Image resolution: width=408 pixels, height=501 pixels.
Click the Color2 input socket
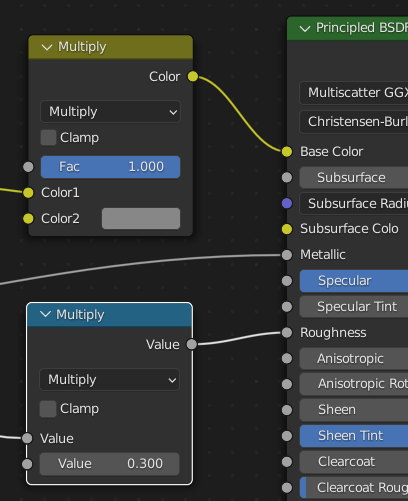tap(28, 219)
